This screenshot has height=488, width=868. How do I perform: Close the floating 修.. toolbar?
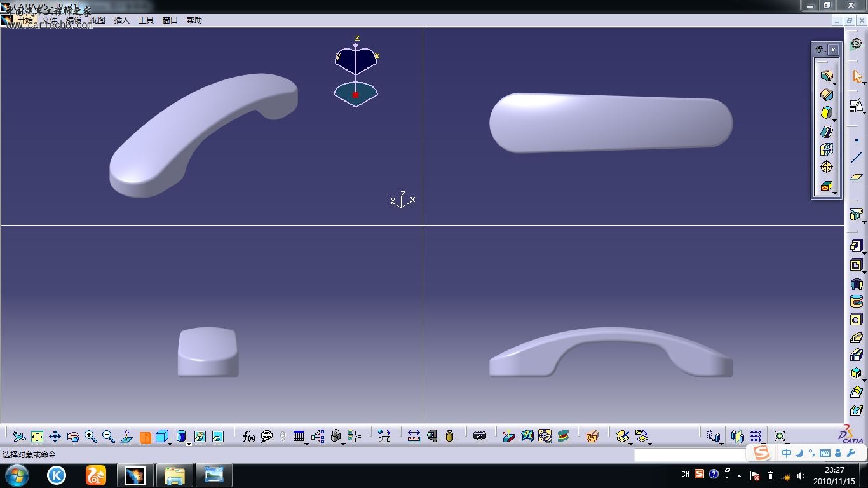[x=833, y=50]
